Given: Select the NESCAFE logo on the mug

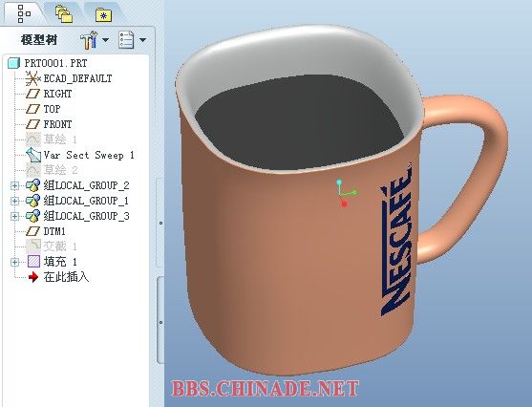Looking at the screenshot, I should click(x=396, y=240).
